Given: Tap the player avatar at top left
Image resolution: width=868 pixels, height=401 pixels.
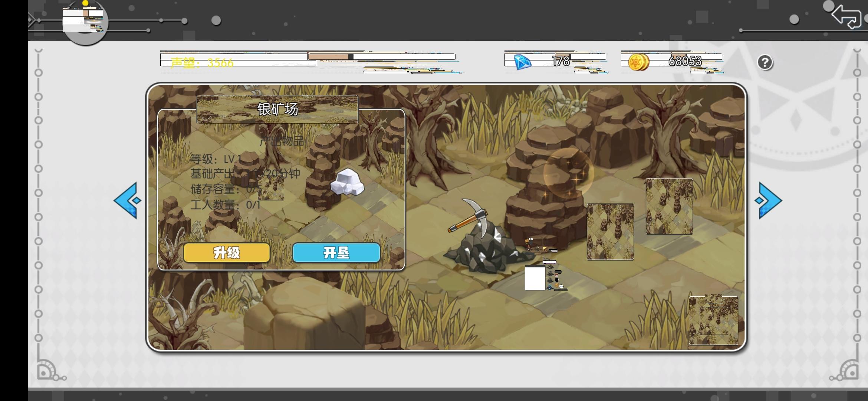Looking at the screenshot, I should coord(86,22).
